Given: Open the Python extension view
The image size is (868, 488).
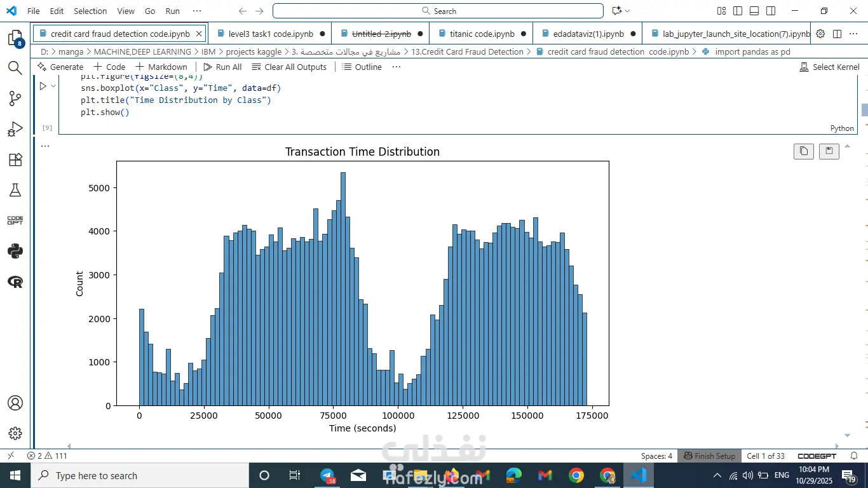Looking at the screenshot, I should pos(15,251).
